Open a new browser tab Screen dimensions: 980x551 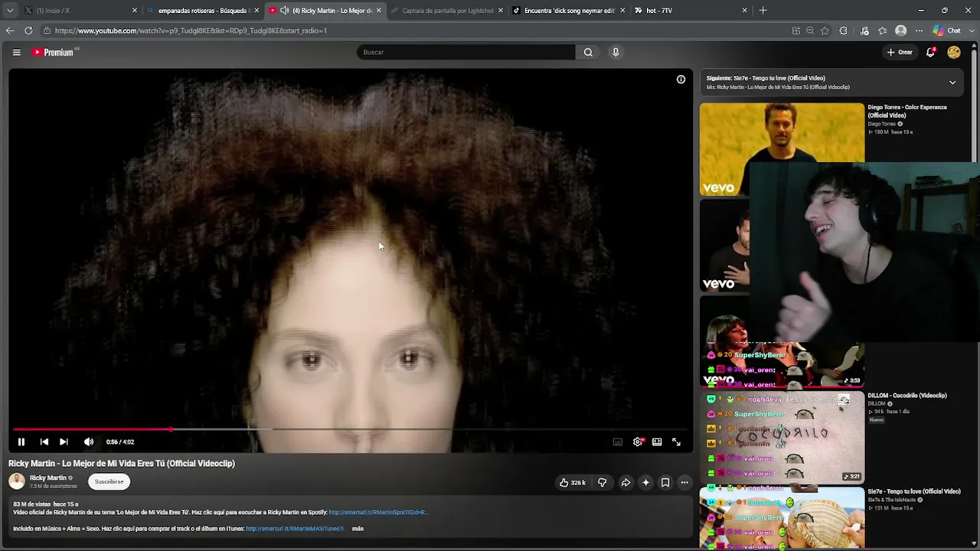(x=763, y=11)
